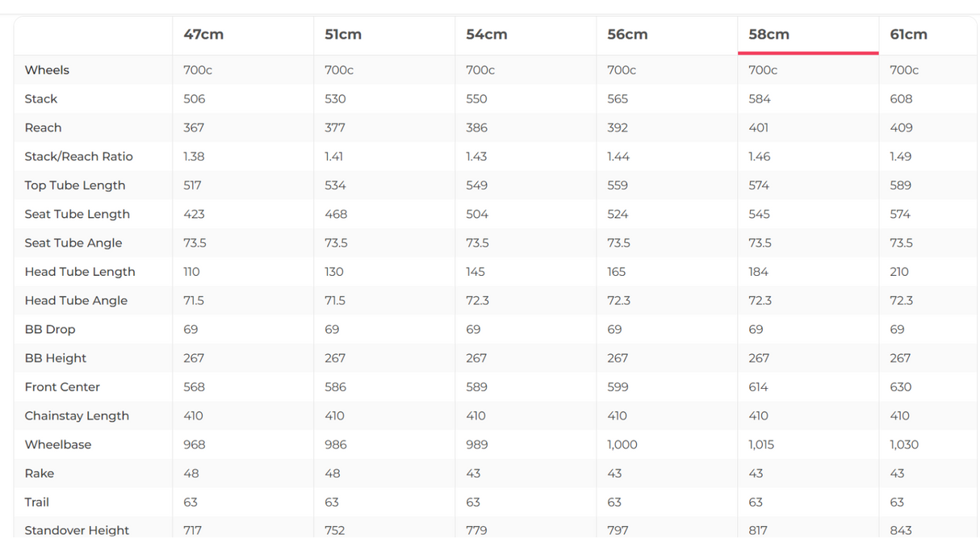Switch to the 54cm size column
This screenshot has height=551, width=980.
pyautogui.click(x=487, y=35)
